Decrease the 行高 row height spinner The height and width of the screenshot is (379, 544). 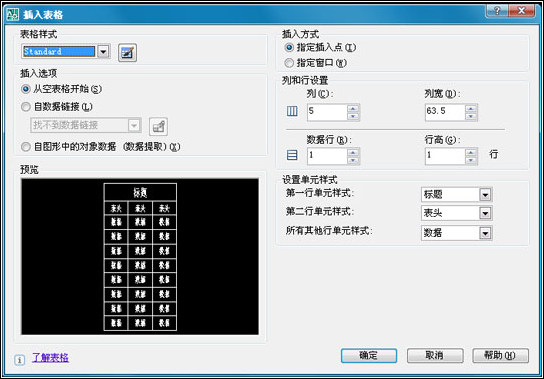471,160
